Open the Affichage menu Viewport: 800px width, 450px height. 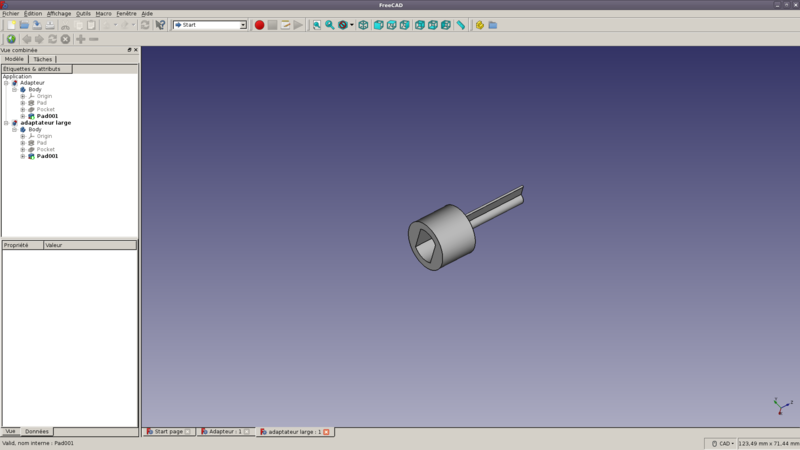(x=59, y=13)
